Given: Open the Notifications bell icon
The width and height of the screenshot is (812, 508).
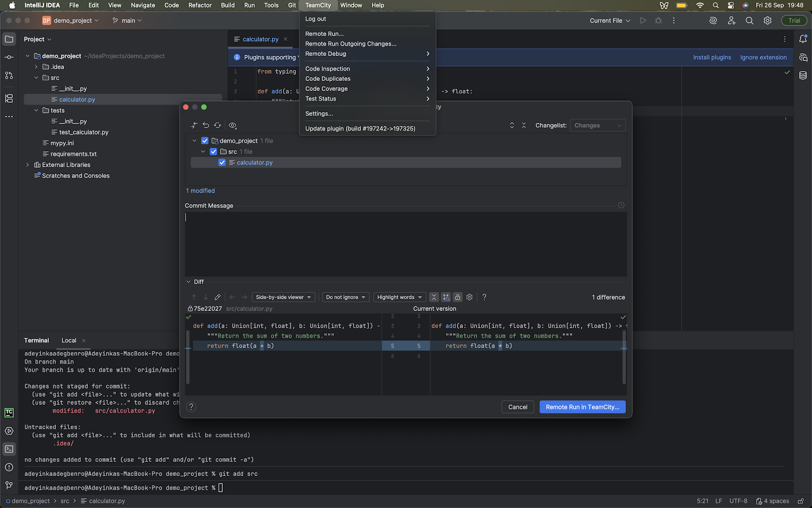Looking at the screenshot, I should [803, 39].
